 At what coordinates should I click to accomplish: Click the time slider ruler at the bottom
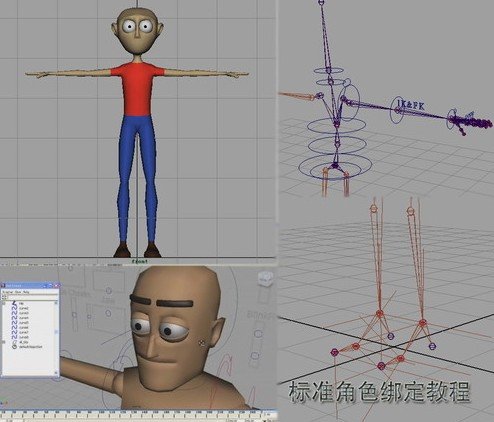[138, 414]
